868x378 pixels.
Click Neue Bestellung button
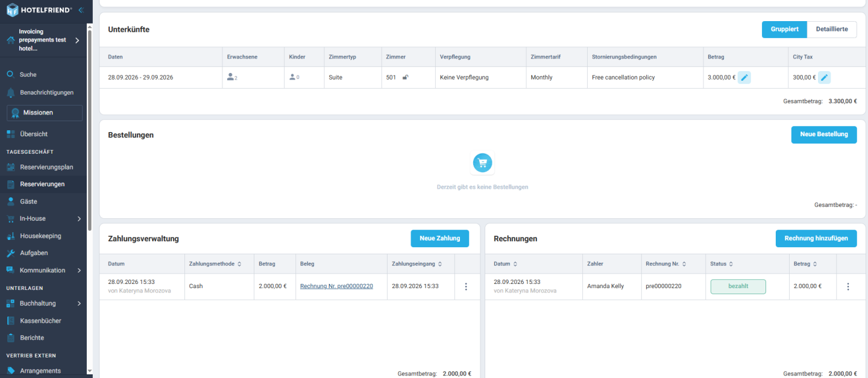click(x=824, y=134)
